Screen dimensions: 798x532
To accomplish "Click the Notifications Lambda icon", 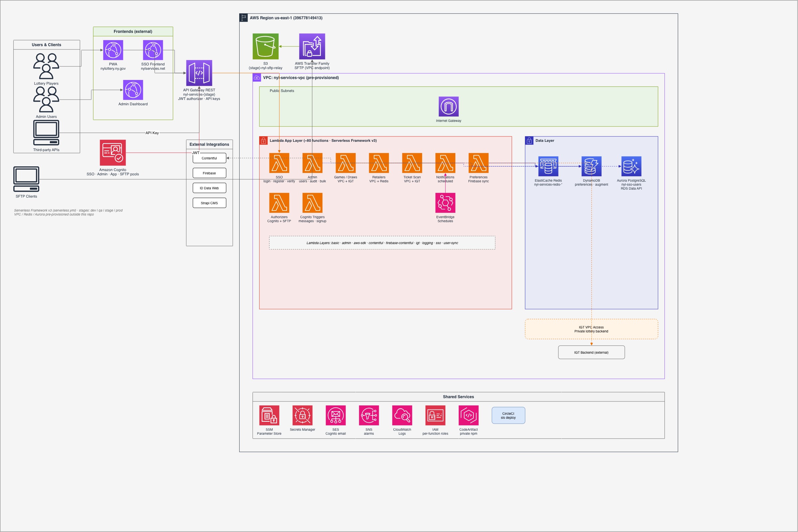I will pos(445,163).
